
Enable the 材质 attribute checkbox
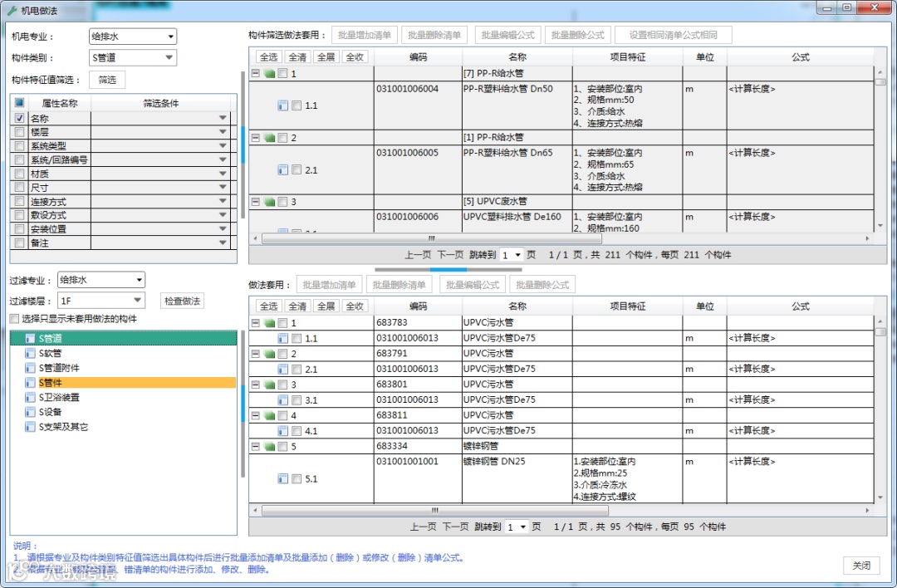[19, 174]
